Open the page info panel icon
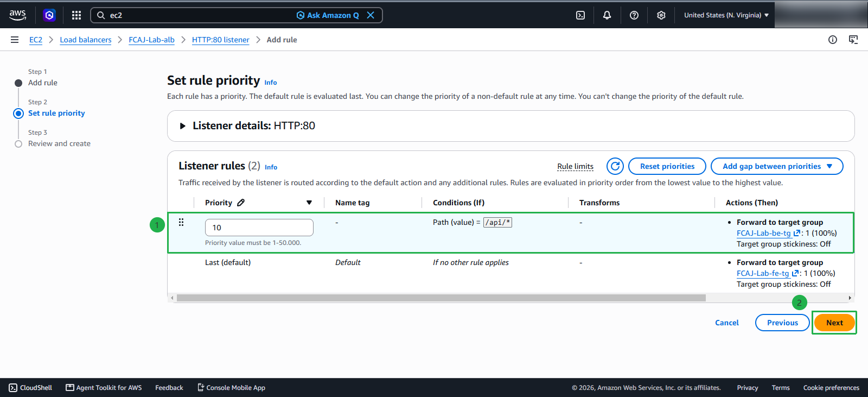 [x=833, y=40]
